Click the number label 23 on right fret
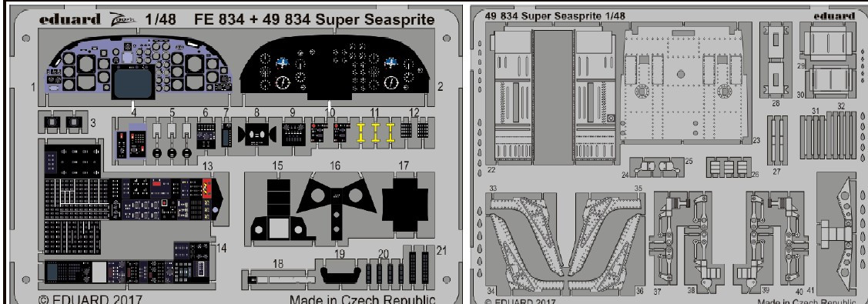The width and height of the screenshot is (868, 304). pos(756,141)
